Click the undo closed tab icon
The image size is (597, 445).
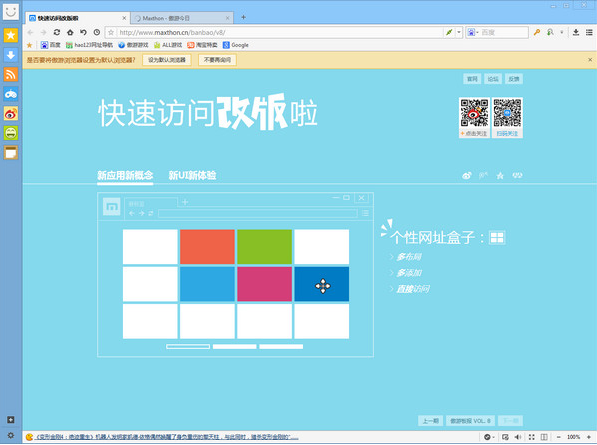point(83,32)
